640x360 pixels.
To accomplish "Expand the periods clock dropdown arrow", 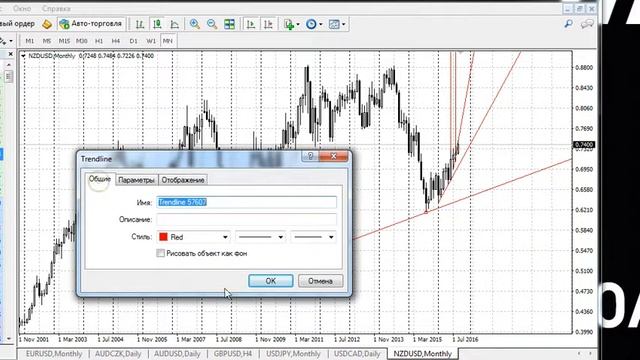I will pyautogui.click(x=320, y=24).
